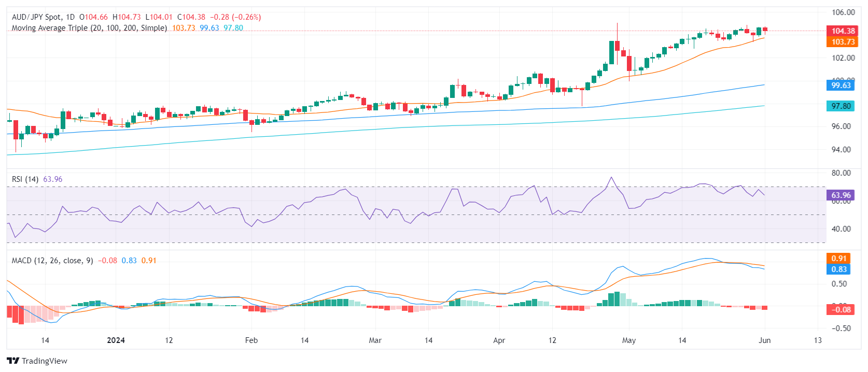Click the teal 97.80 price axis tag

[841, 106]
